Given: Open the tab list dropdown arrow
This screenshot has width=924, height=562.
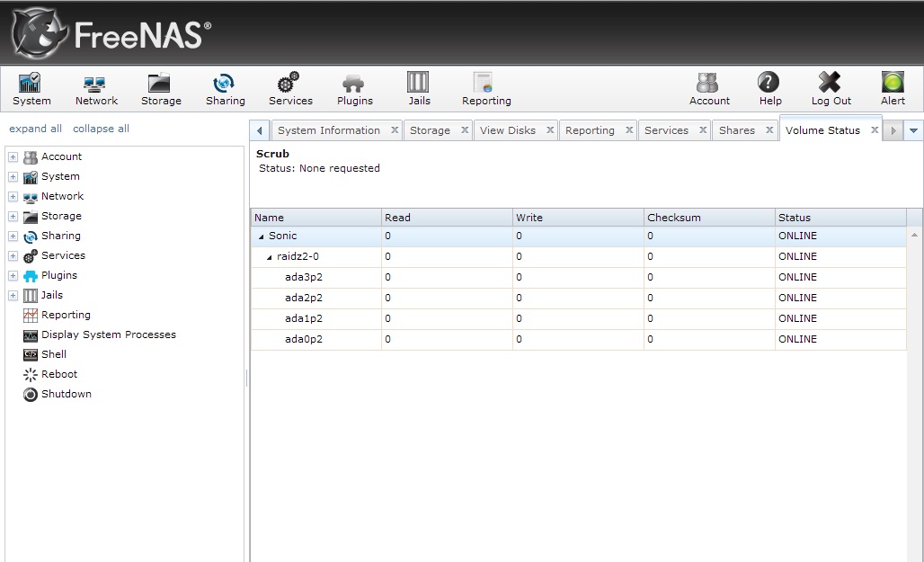Looking at the screenshot, I should [x=913, y=130].
